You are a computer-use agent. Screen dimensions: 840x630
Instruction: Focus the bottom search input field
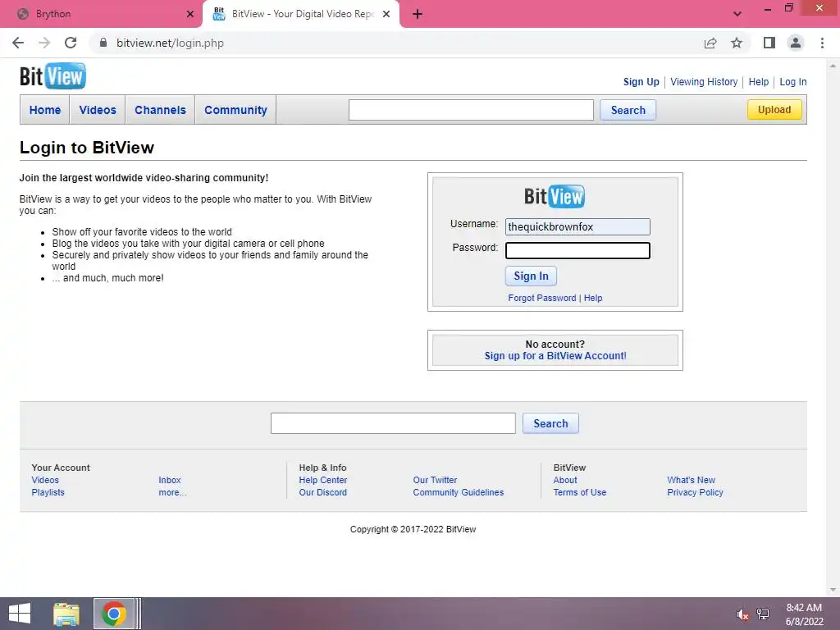coord(393,423)
